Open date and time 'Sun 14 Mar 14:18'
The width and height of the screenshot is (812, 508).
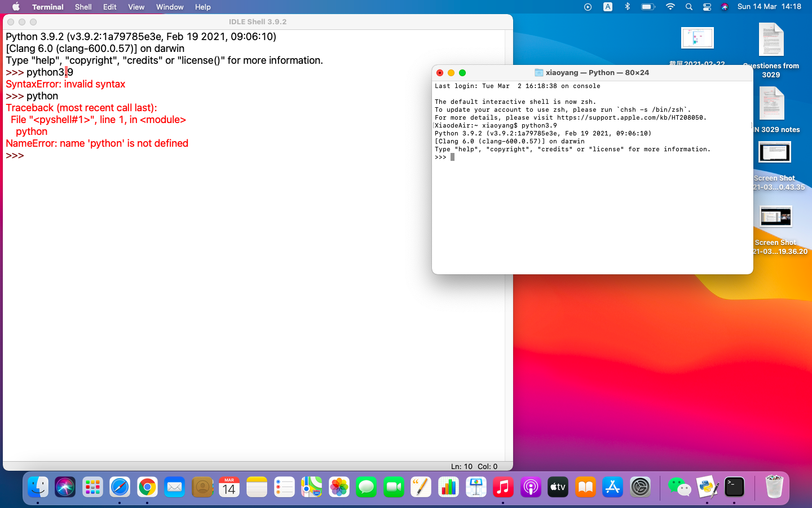[769, 7]
